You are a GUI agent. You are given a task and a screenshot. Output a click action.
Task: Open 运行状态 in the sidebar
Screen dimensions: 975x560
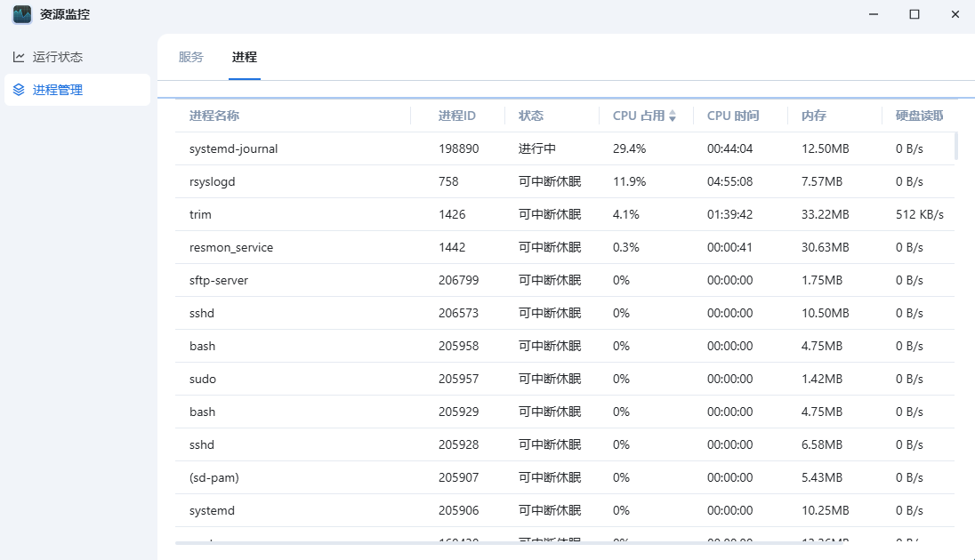(58, 57)
